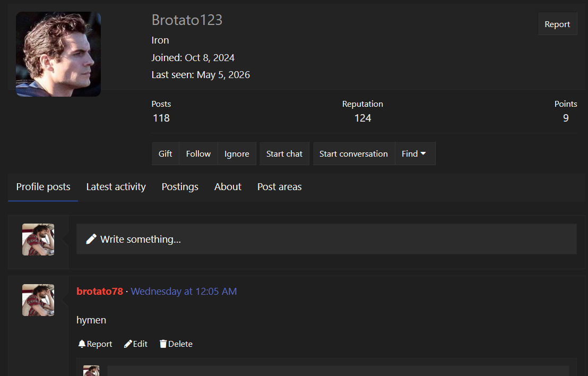
Task: Follow Brotato123
Action: pos(198,154)
